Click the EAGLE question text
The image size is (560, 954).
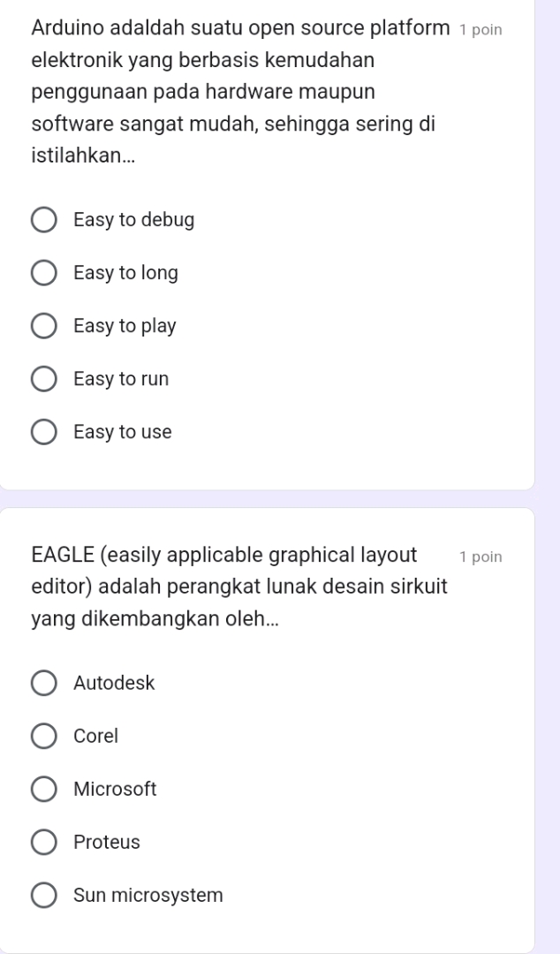pos(238,587)
